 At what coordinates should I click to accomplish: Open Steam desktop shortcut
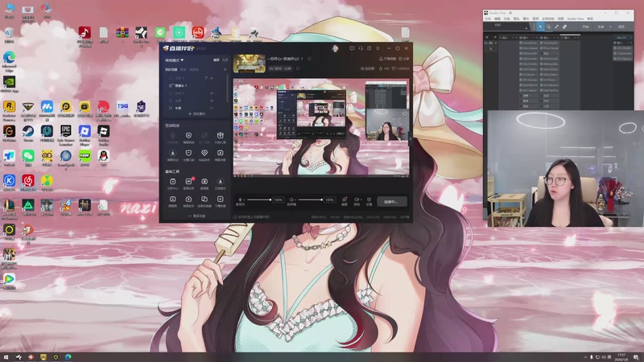point(28,133)
